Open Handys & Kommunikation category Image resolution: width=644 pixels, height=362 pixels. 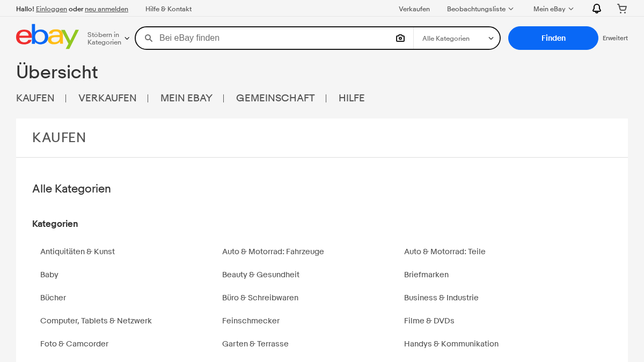tap(451, 344)
